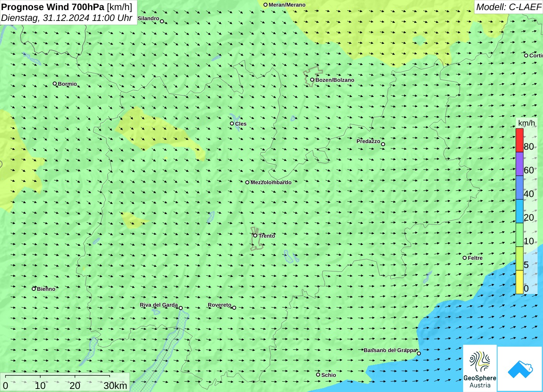The height and width of the screenshot is (392, 543).
Task: Click the Bassano del Grappa marker circle
Action: [x=419, y=353]
